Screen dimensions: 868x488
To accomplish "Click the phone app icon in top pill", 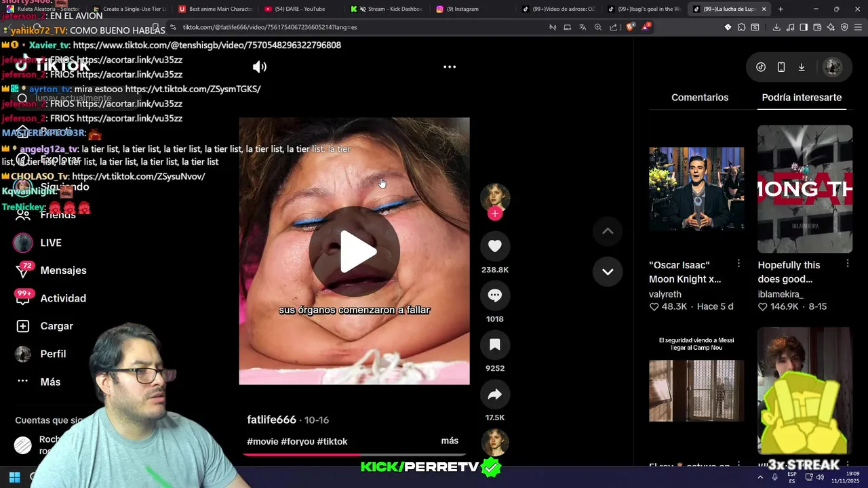I will pos(781,67).
